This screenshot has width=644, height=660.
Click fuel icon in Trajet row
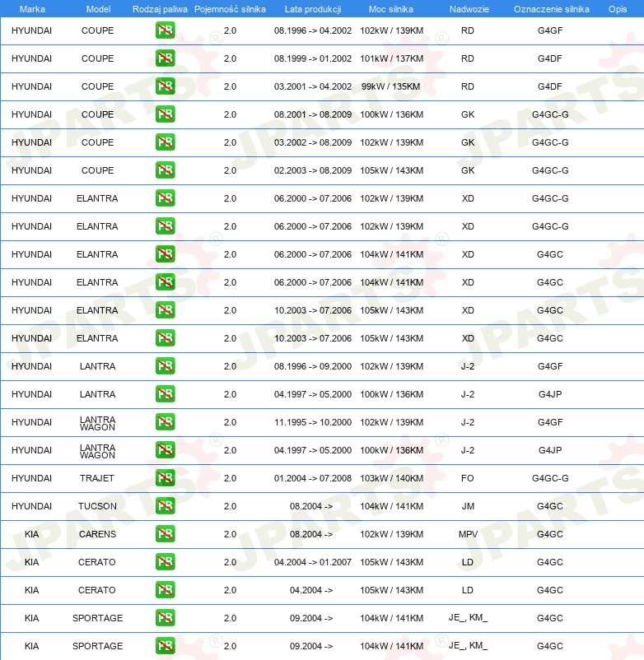click(165, 478)
